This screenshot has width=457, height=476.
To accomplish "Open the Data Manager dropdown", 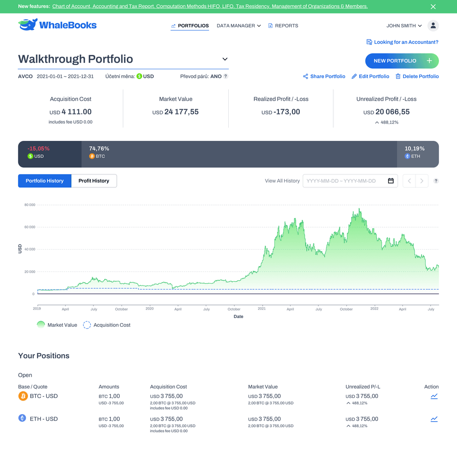I will (x=238, y=26).
